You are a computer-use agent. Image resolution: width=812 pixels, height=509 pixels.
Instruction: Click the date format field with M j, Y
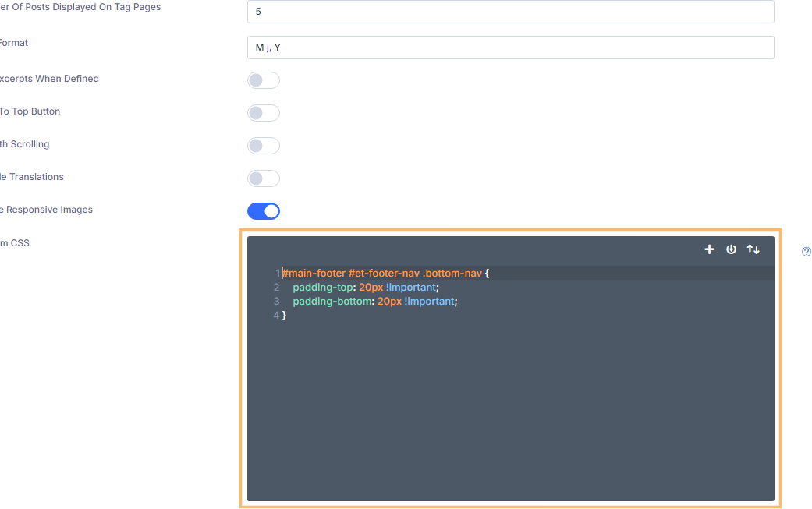coord(511,48)
